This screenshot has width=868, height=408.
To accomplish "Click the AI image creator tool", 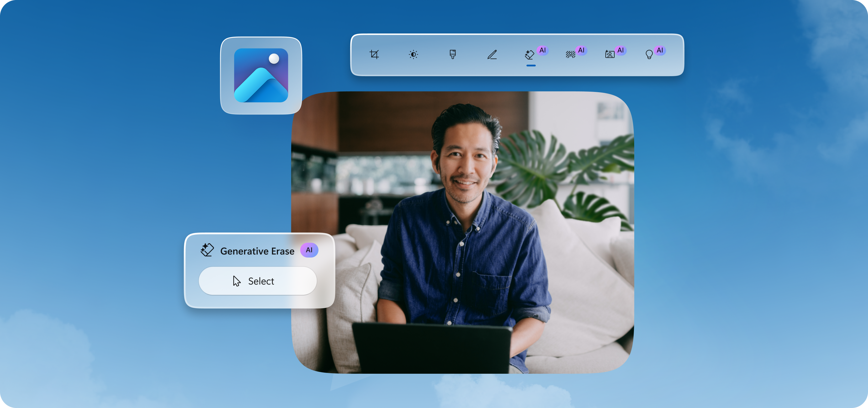I will click(609, 54).
